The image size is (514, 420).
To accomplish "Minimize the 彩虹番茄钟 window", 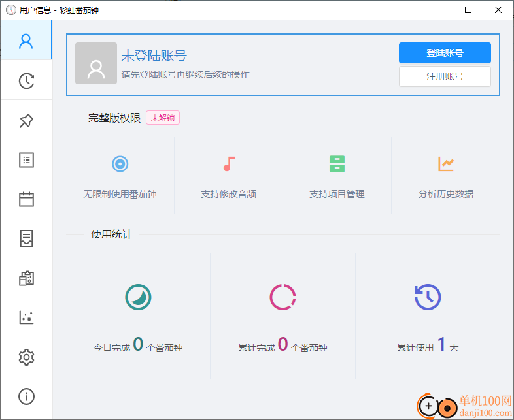I will tap(439, 10).
